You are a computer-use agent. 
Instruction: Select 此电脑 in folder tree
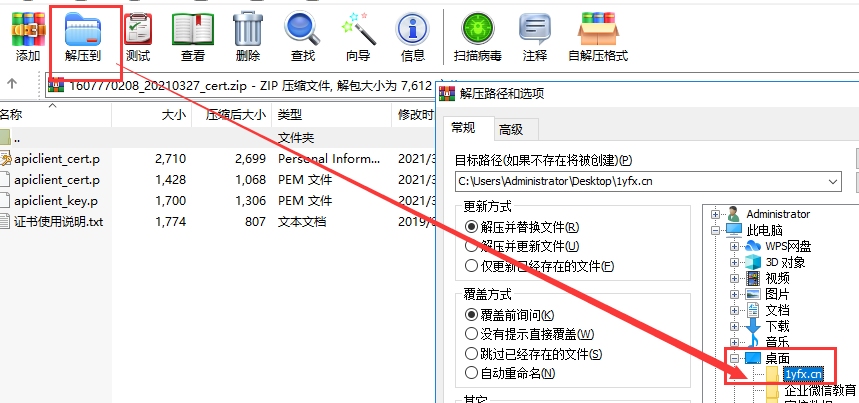point(765,230)
